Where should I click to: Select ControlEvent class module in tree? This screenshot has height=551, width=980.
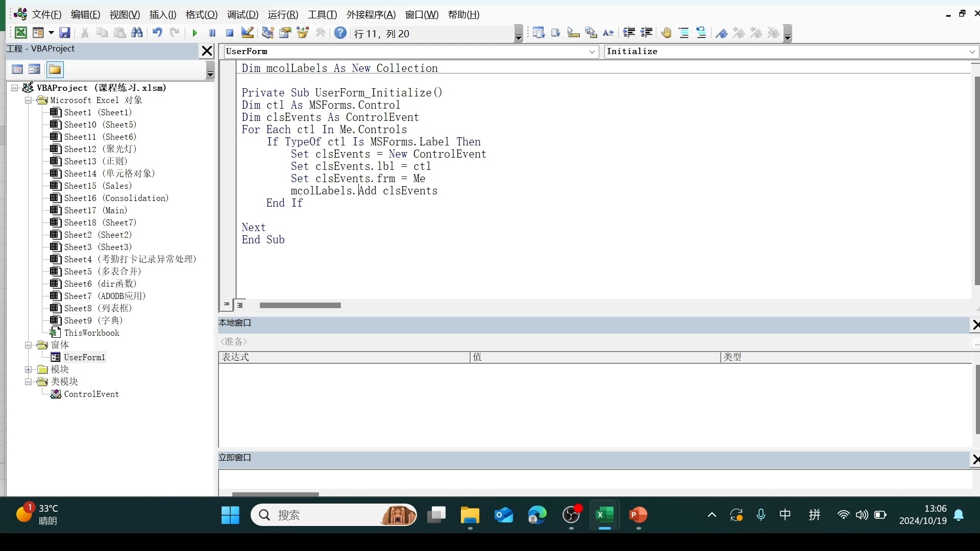click(x=91, y=394)
